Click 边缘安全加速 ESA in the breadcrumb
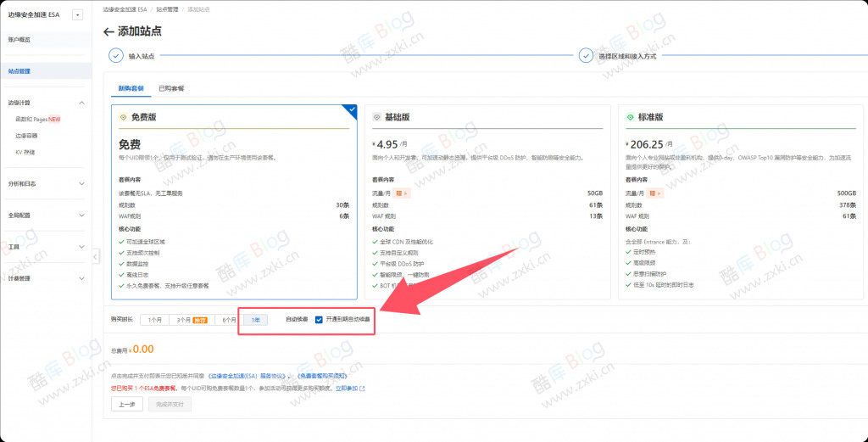 pos(126,9)
